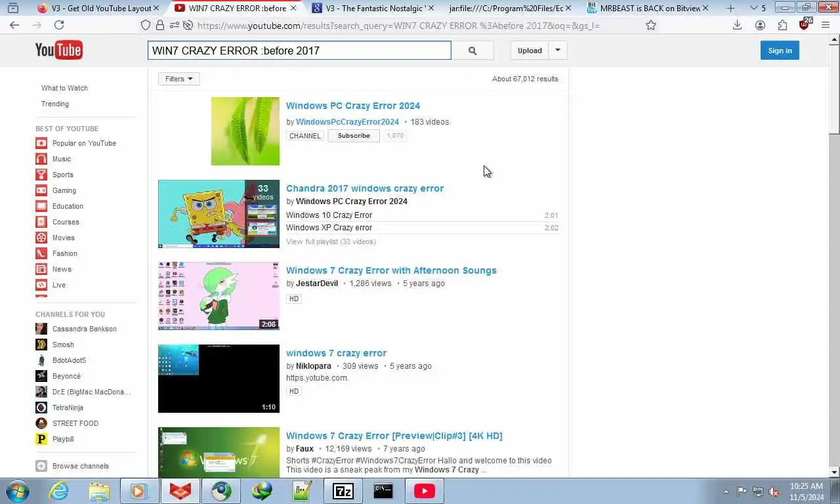Open the green leaf channel thumbnail

[x=245, y=131]
